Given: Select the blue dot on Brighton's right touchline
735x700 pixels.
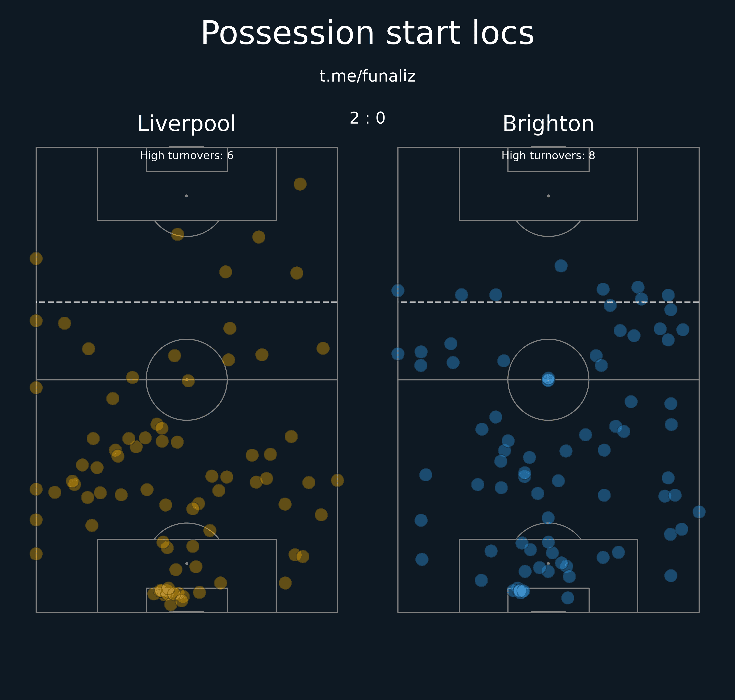Looking at the screenshot, I should (x=699, y=512).
